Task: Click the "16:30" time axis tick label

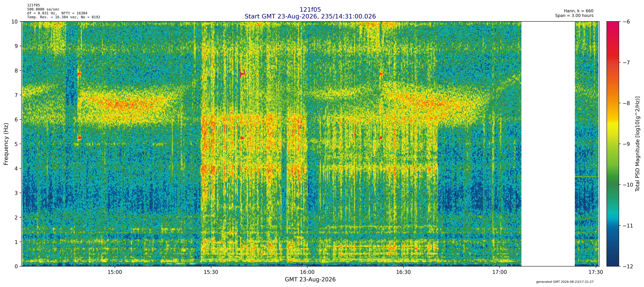Action: coord(403,272)
